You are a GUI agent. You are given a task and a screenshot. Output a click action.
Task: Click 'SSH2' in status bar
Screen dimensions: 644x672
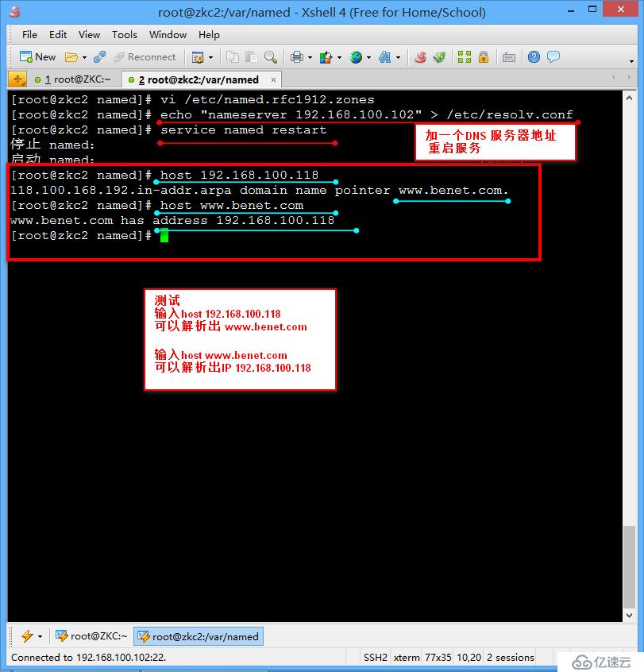[x=376, y=658]
